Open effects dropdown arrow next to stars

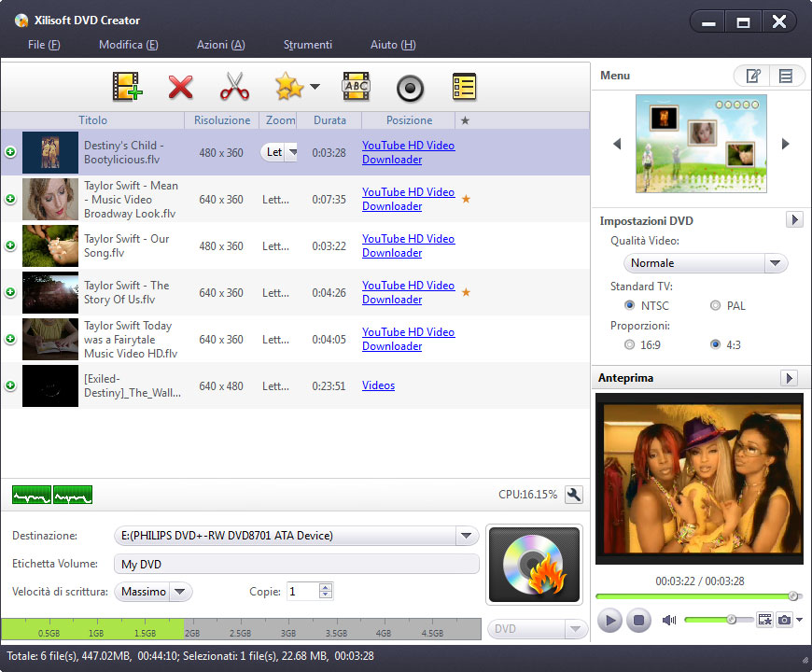pos(315,87)
